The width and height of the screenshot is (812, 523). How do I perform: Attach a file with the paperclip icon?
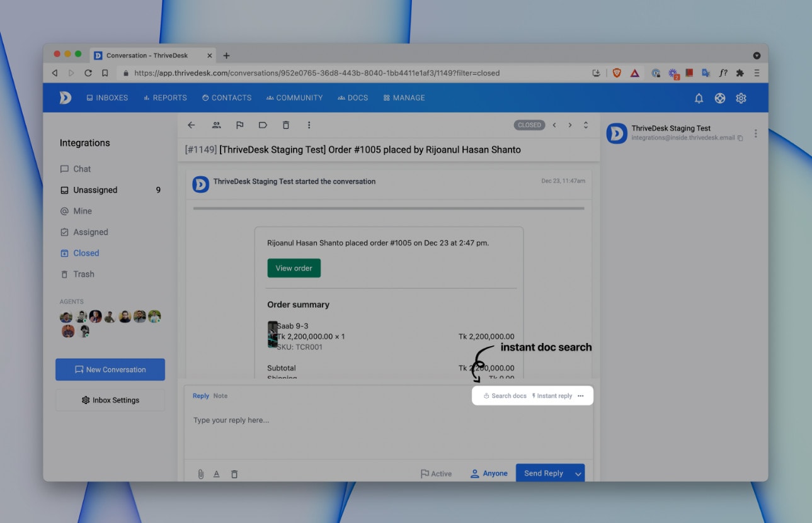[201, 474]
